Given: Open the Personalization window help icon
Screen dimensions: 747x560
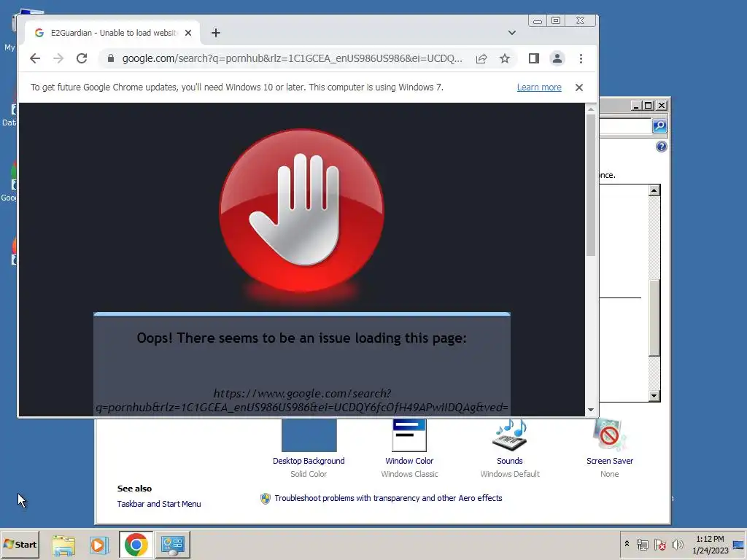Looking at the screenshot, I should 661,147.
